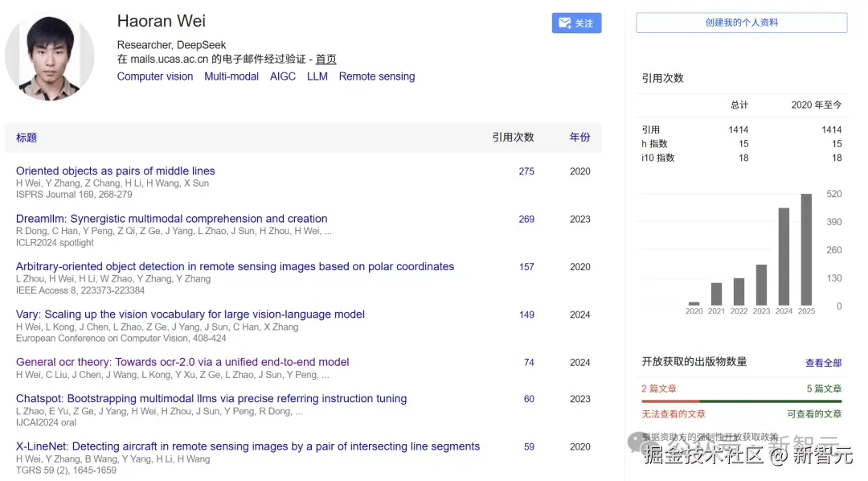Open General ocr theory paper link
868x481 pixels.
click(182, 362)
